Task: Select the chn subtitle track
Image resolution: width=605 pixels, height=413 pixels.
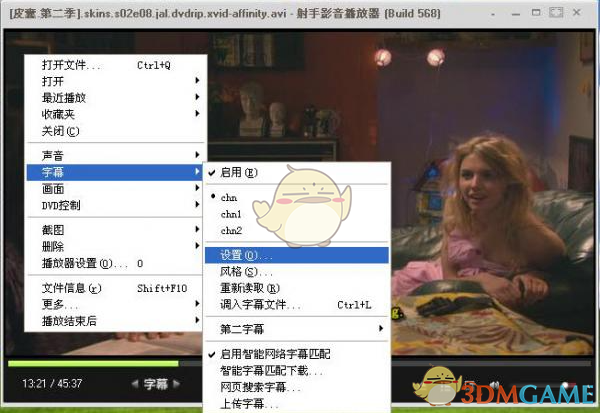Action: tap(297, 197)
